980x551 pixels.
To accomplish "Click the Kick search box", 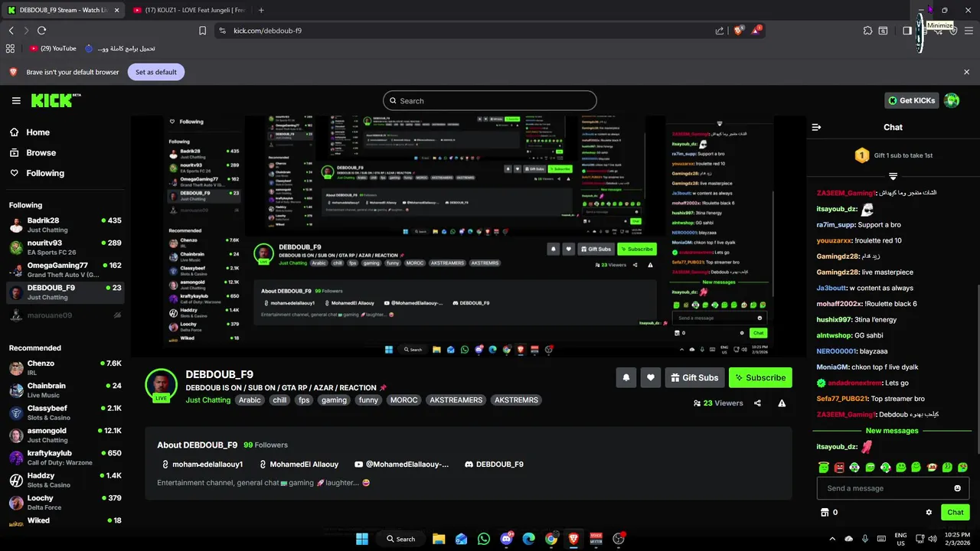I will point(490,100).
